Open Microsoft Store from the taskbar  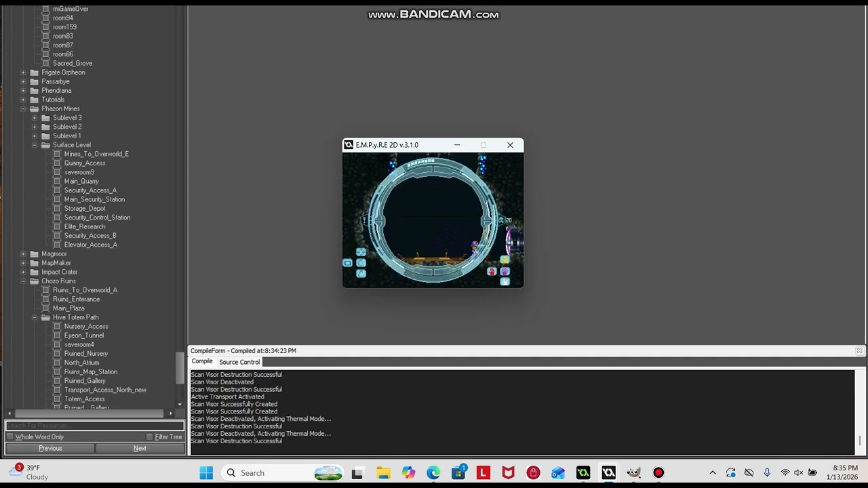tap(458, 472)
